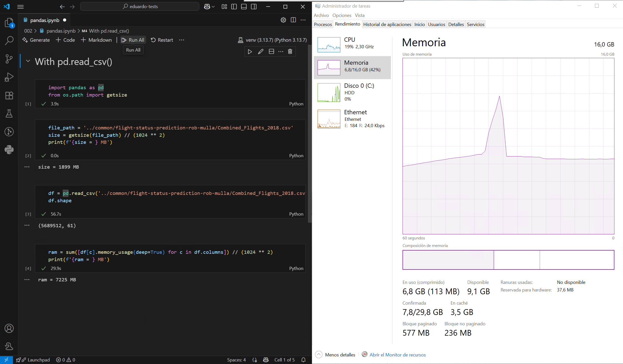Toggle the secondary sidebar
The image size is (623, 364).
[253, 7]
